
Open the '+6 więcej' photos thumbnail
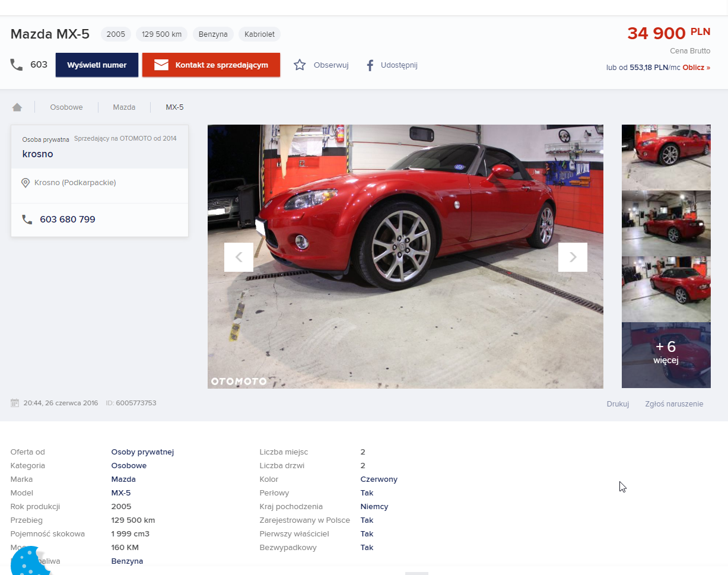(x=666, y=355)
